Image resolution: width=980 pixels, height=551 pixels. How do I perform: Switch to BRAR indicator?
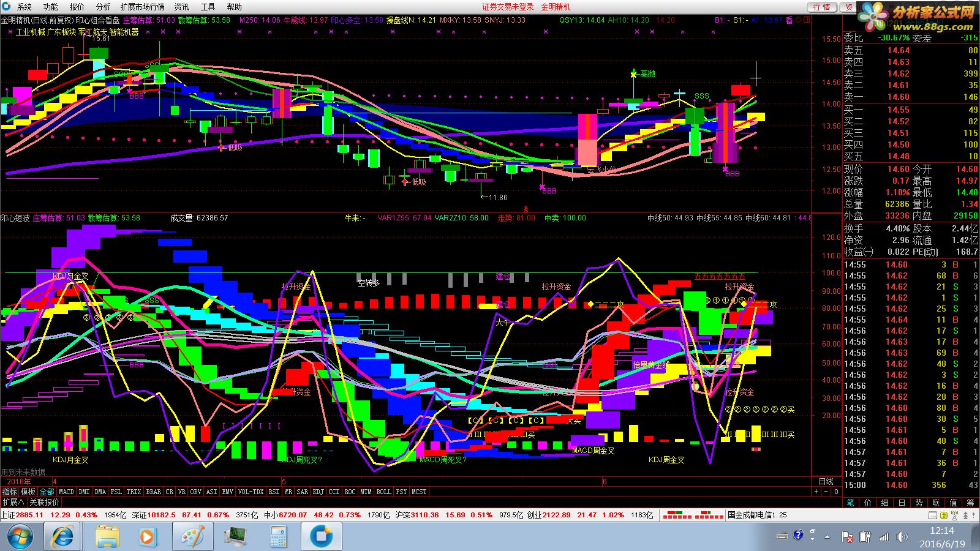[x=153, y=492]
